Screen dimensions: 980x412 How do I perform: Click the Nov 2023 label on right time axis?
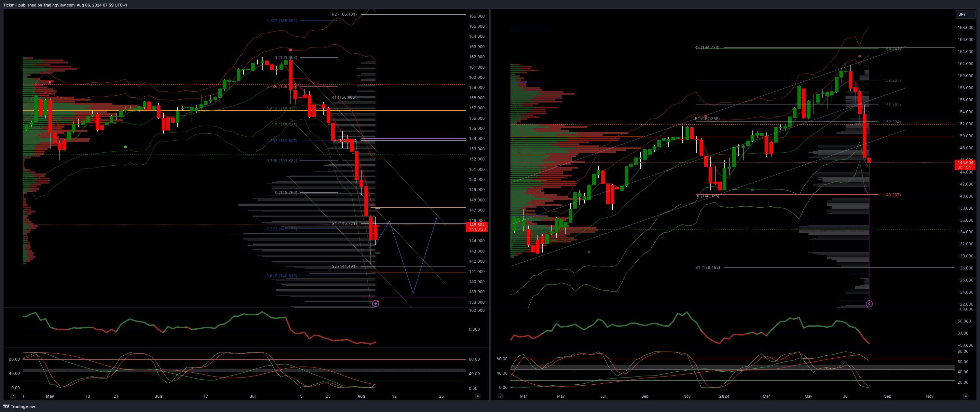687,396
